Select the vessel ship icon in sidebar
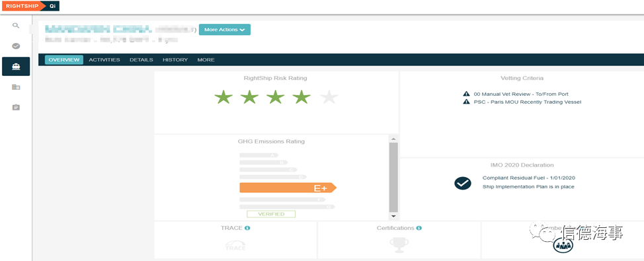This screenshot has width=644, height=261. tap(16, 67)
